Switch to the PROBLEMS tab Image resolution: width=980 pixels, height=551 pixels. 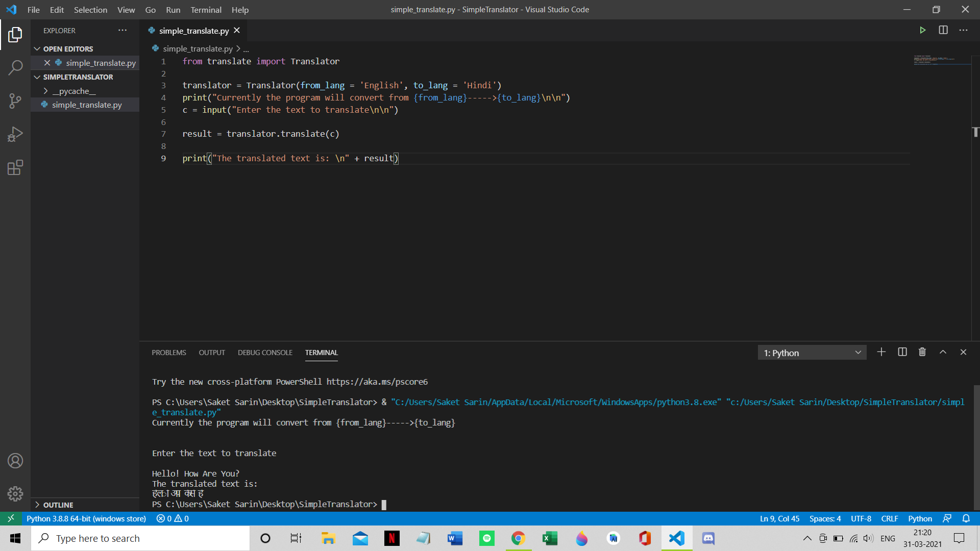click(168, 353)
